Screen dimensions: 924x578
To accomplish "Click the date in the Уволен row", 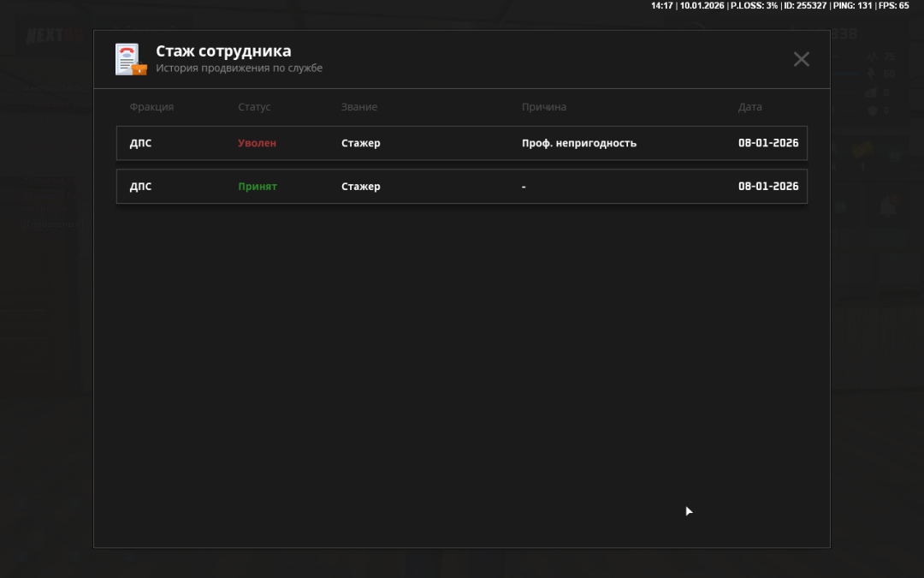I will tap(767, 143).
